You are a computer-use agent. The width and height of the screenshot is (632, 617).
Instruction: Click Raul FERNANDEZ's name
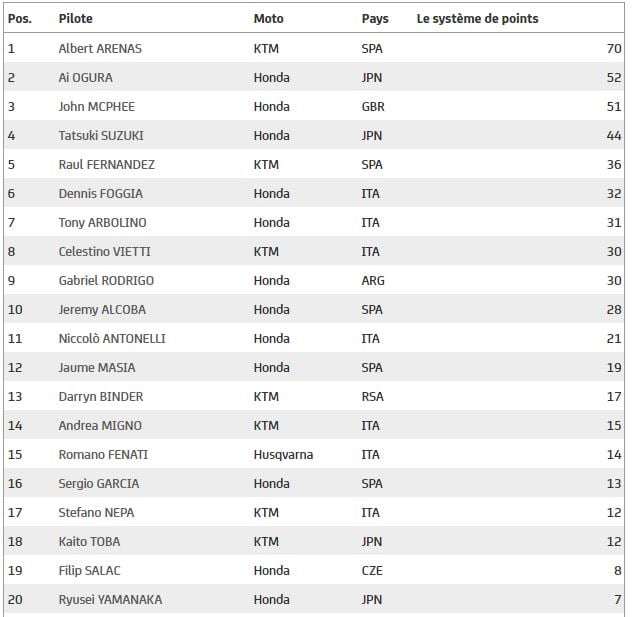pos(106,164)
